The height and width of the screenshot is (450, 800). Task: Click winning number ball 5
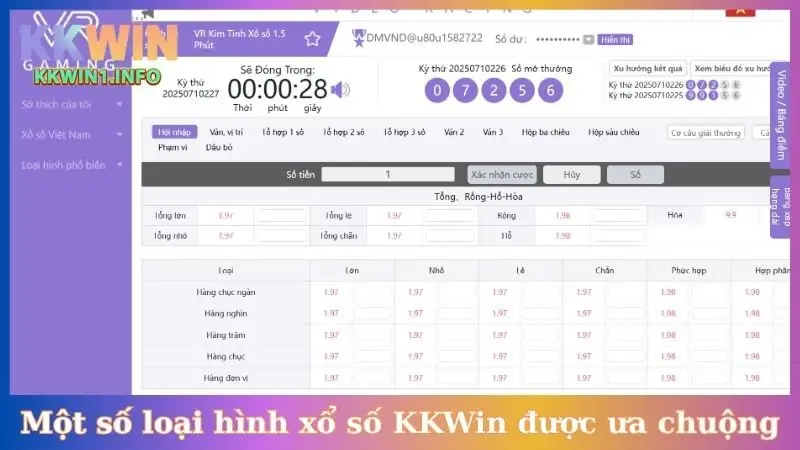(521, 91)
